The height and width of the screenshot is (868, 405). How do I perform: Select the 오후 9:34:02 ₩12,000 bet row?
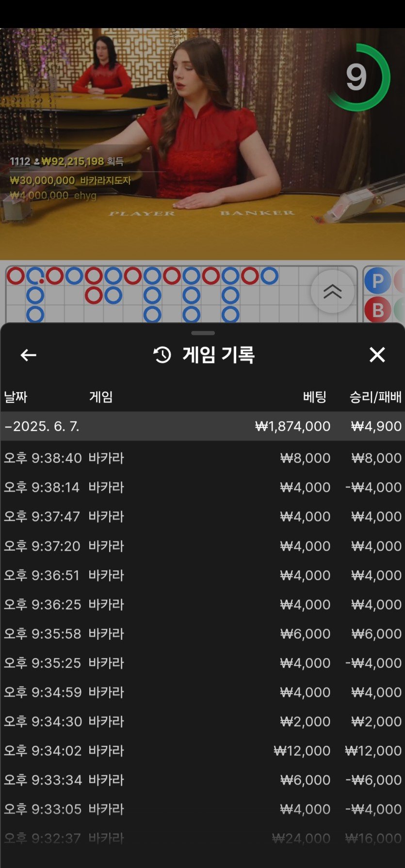pos(202,751)
